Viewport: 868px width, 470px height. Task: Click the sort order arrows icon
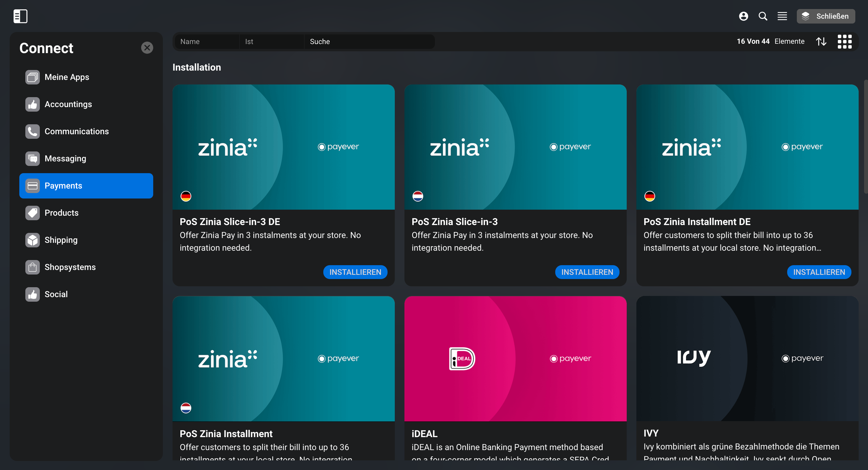[821, 41]
